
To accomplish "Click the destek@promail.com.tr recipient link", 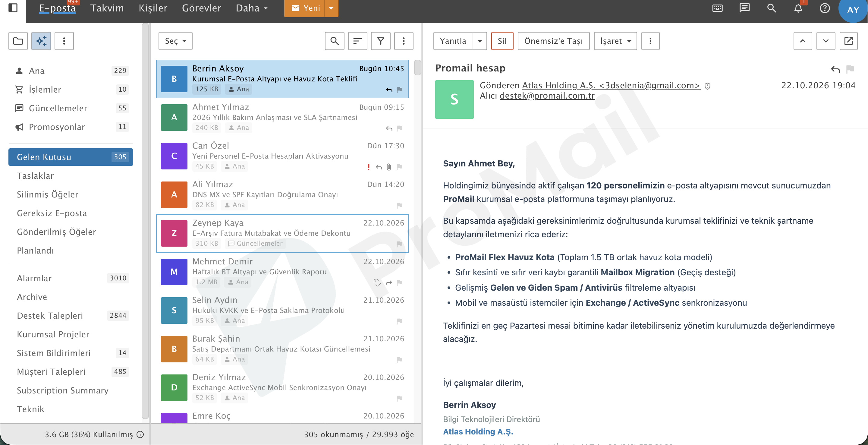I will tap(547, 96).
